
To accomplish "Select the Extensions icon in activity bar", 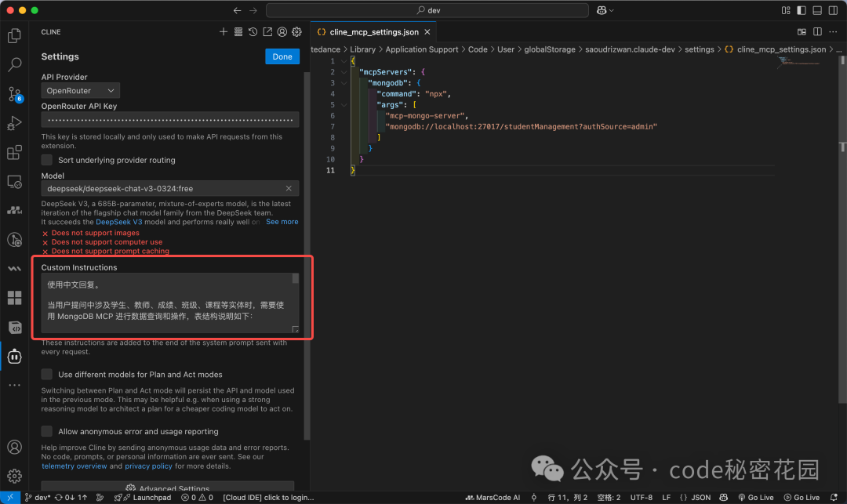I will 14,152.
